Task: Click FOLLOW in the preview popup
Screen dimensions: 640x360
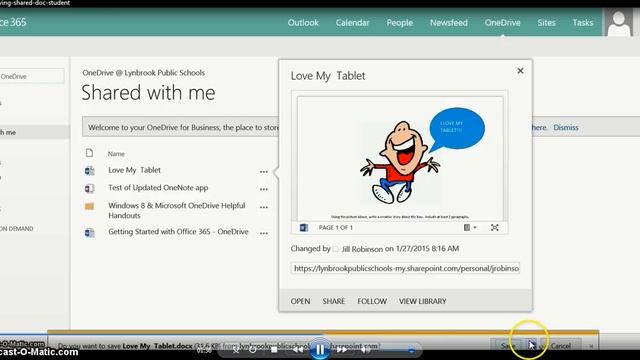Action: pyautogui.click(x=372, y=301)
